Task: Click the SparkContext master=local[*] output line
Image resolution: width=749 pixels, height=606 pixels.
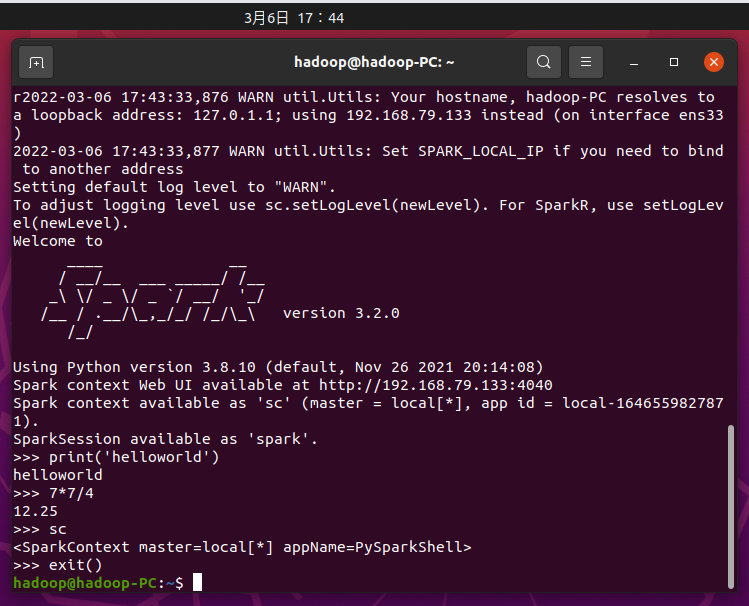Action: coord(242,547)
